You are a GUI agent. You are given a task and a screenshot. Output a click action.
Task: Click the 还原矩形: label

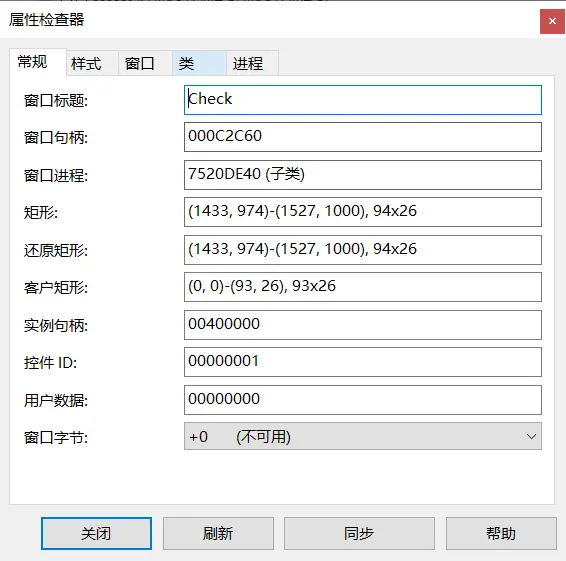(x=56, y=250)
